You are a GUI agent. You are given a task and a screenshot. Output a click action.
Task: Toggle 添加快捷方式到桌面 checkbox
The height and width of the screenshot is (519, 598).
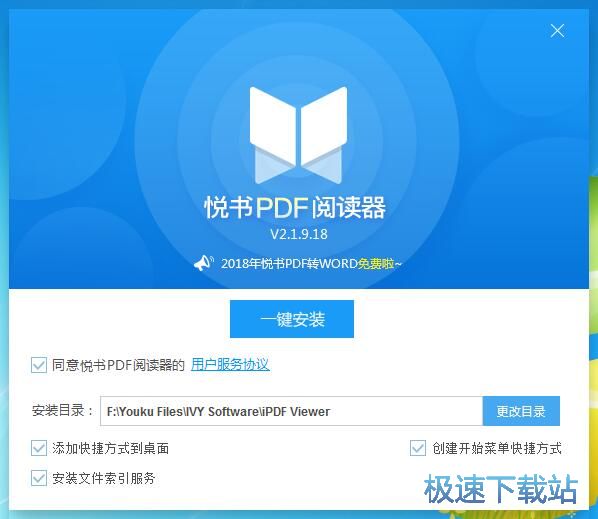coord(39,448)
